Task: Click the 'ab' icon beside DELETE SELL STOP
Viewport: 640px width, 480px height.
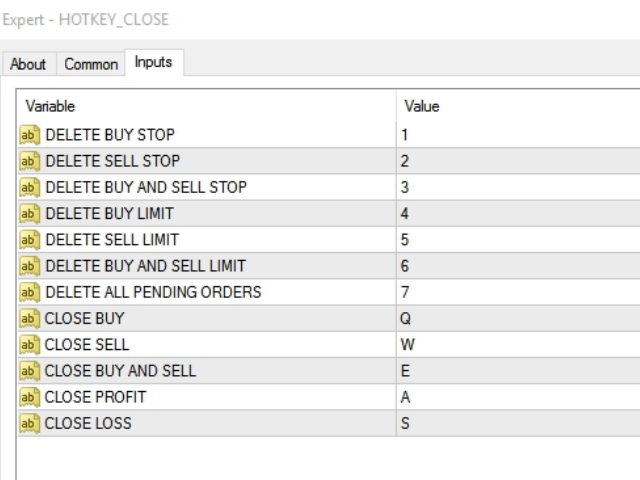Action: pos(29,161)
